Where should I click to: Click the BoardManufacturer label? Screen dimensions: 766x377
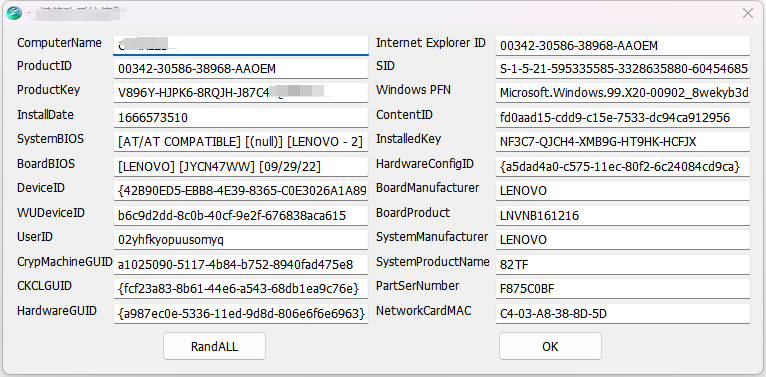pos(427,188)
